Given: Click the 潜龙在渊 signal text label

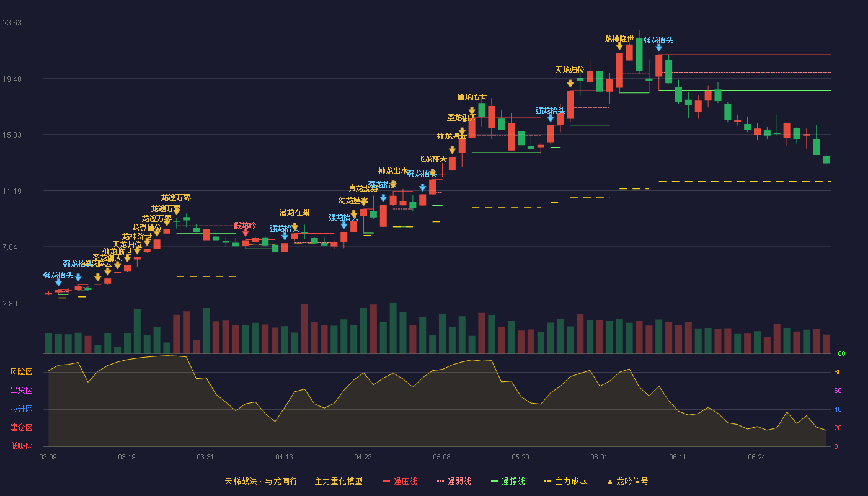Looking at the screenshot, I should click(294, 213).
